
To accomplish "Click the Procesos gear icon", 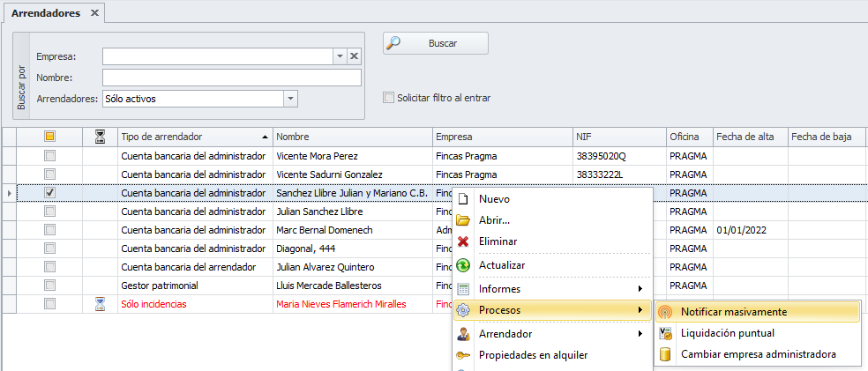I will click(463, 311).
